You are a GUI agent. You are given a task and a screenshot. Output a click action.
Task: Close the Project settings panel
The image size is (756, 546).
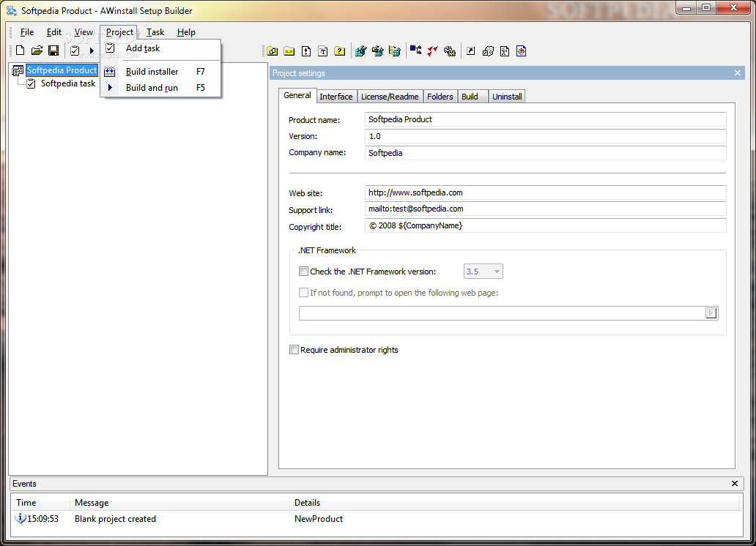coord(737,72)
